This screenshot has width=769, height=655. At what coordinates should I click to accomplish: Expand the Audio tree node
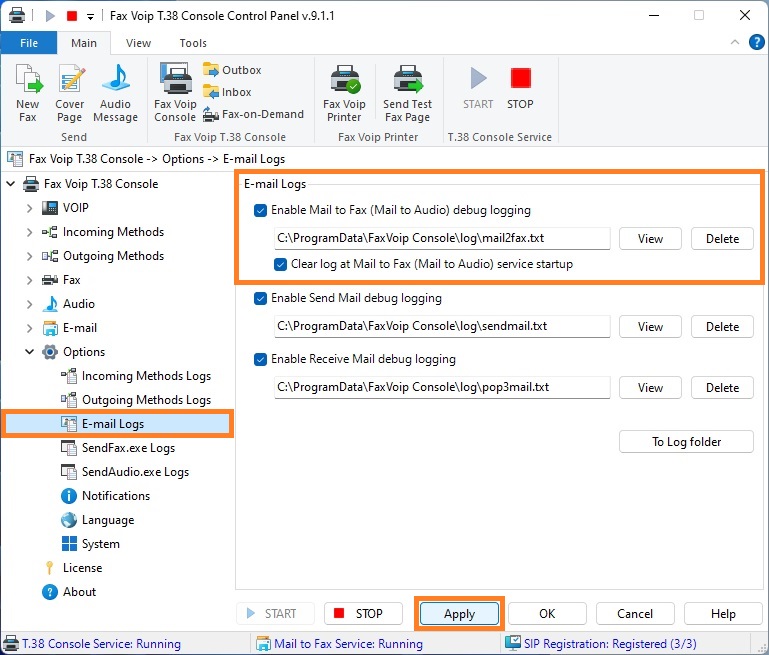(x=29, y=304)
